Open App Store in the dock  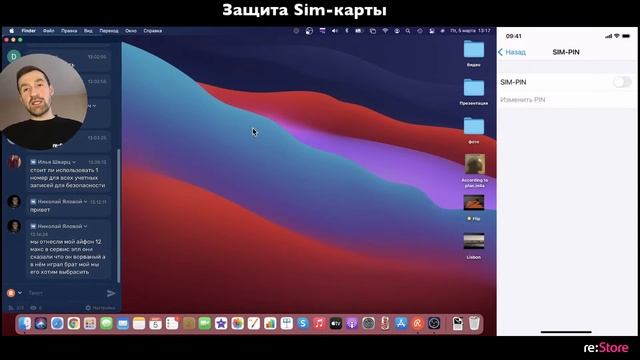click(401, 324)
